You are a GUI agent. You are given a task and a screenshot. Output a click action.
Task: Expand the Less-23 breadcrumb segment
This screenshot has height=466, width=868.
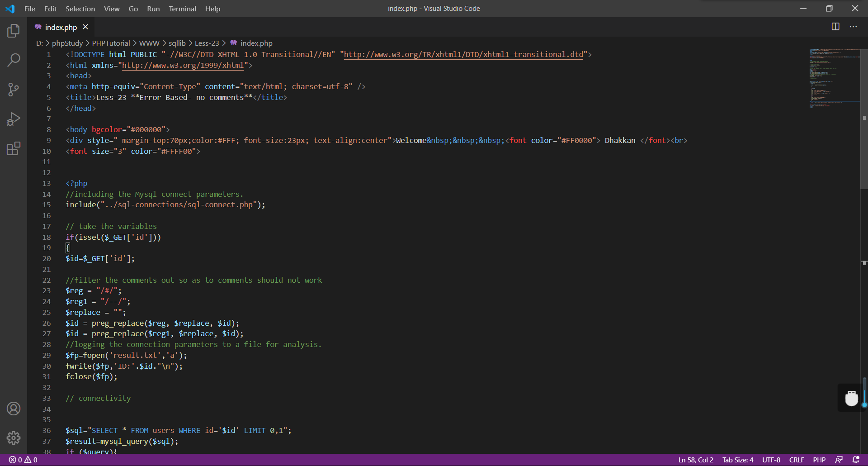click(x=207, y=43)
